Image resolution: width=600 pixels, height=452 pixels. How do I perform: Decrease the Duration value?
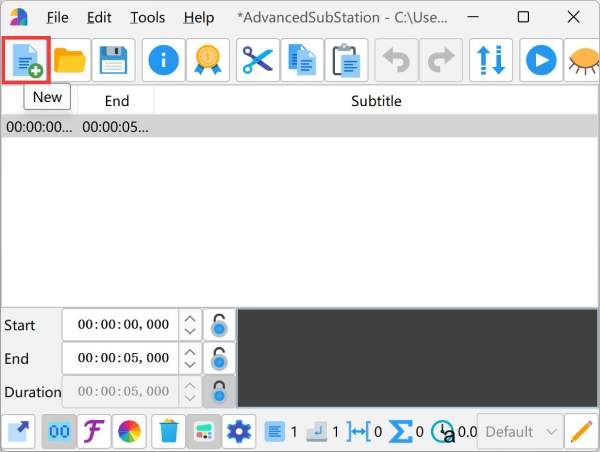pos(190,398)
